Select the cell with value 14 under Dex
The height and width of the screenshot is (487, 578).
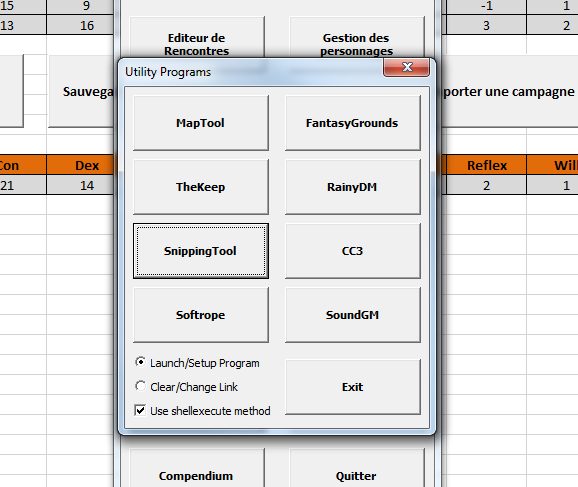pyautogui.click(x=80, y=185)
